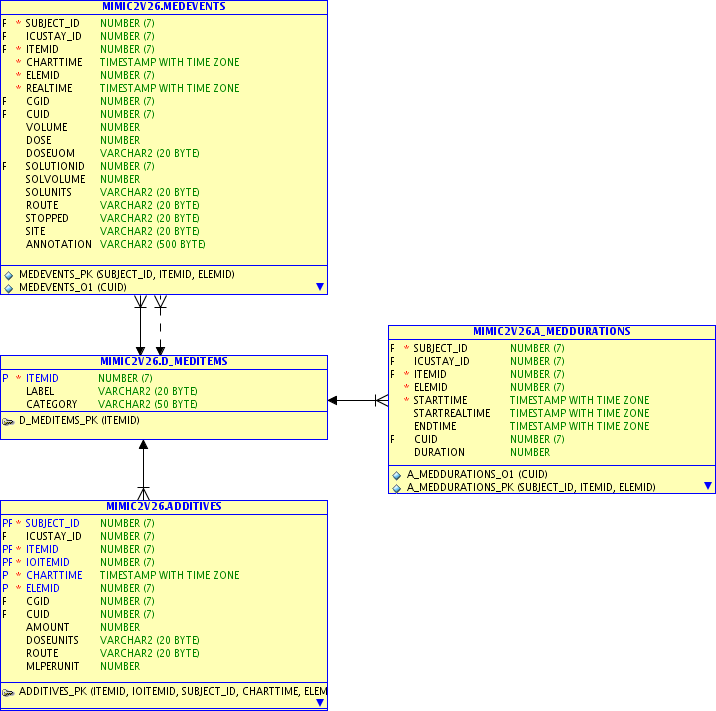The height and width of the screenshot is (711, 716).
Task: Click the diamond icon beside MEDEVENTS_PK
Action: [9, 274]
